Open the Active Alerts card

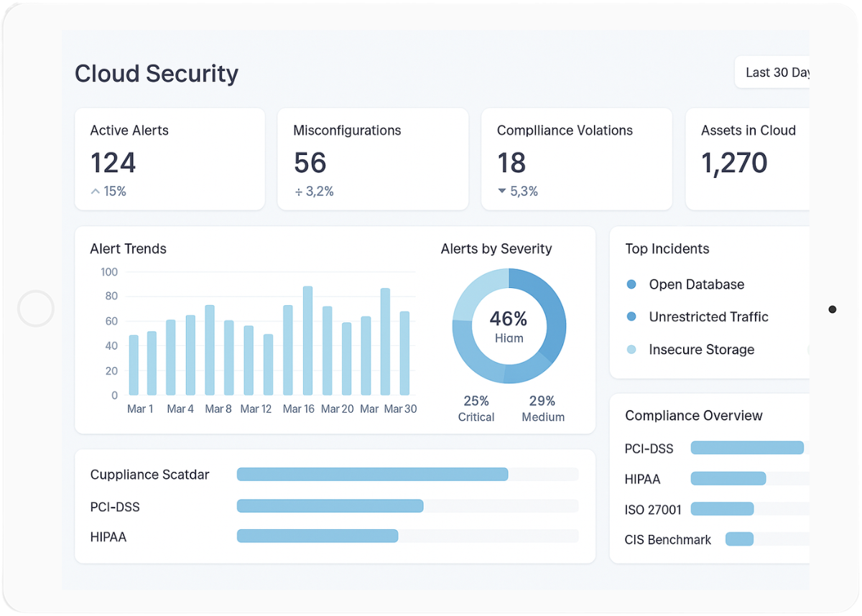click(x=170, y=159)
